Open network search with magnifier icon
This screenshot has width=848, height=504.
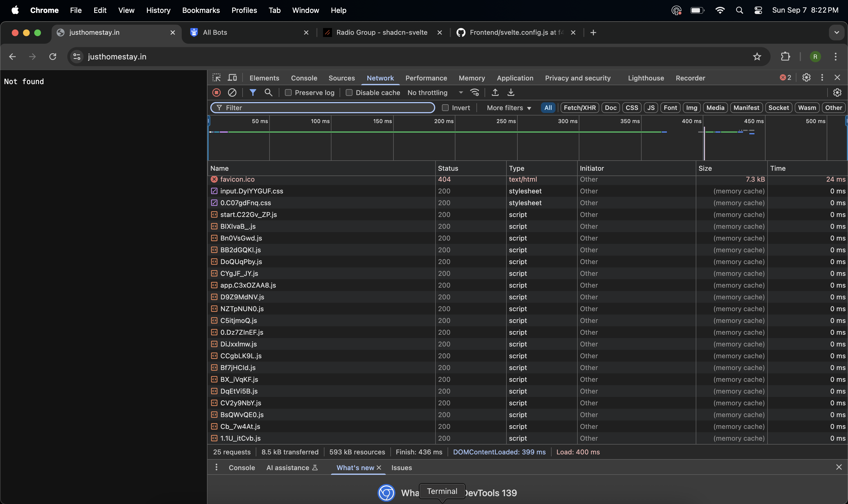tap(268, 93)
